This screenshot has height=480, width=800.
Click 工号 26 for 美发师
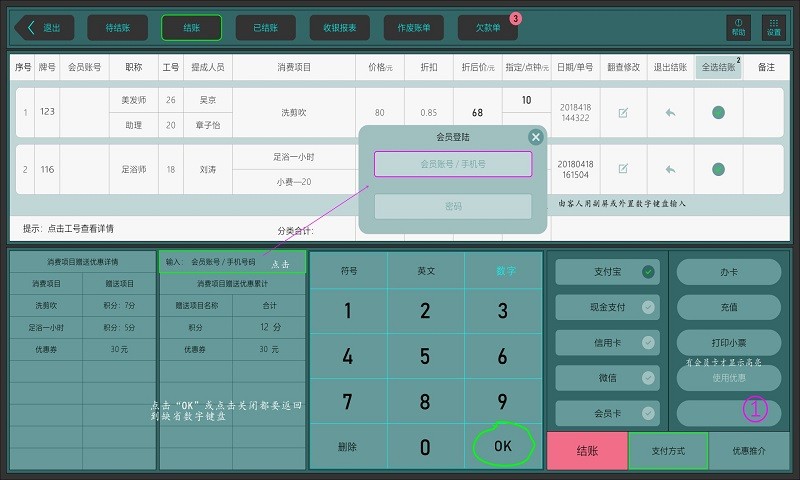pos(170,100)
